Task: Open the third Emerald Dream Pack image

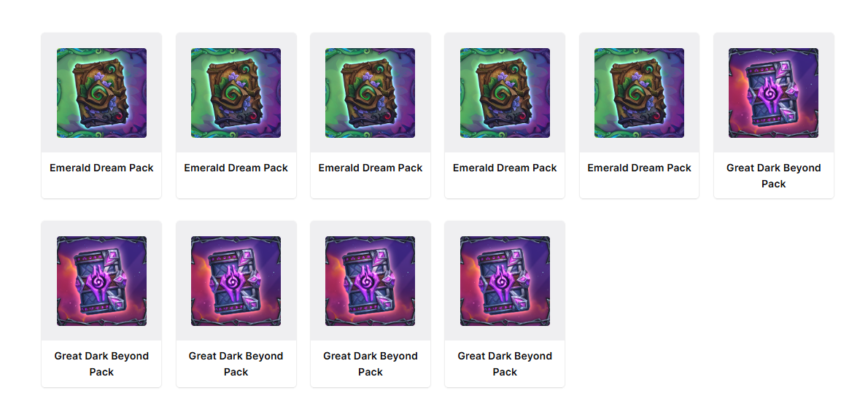Action: (371, 93)
